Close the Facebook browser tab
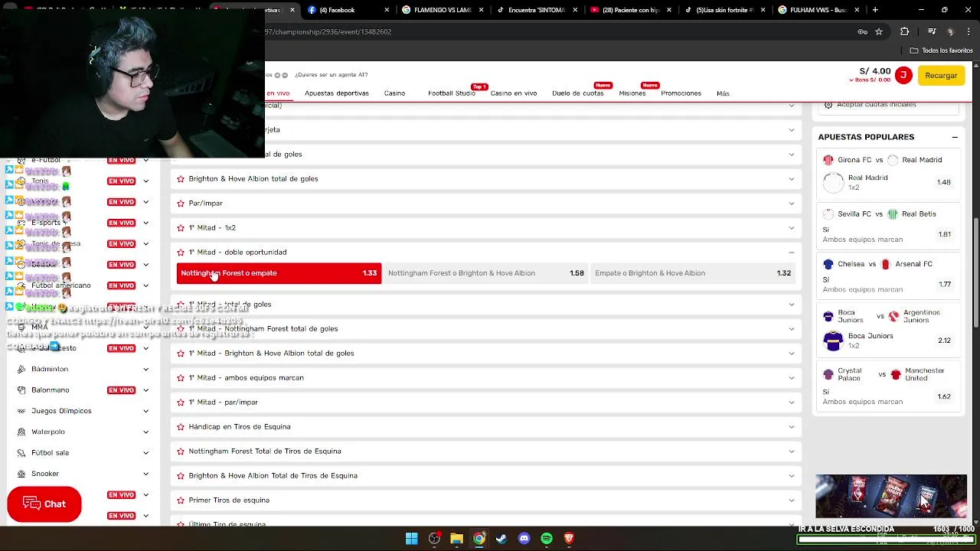The width and height of the screenshot is (980, 551). coord(387,10)
